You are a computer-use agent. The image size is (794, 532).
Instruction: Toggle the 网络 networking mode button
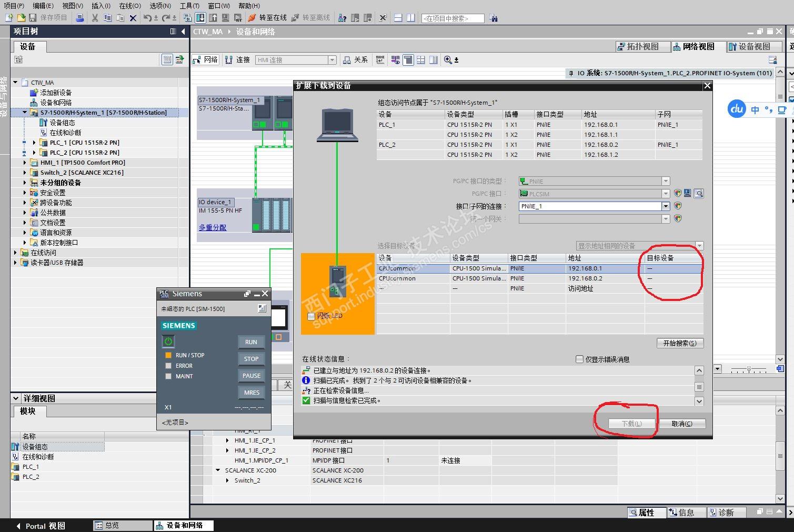coord(205,60)
